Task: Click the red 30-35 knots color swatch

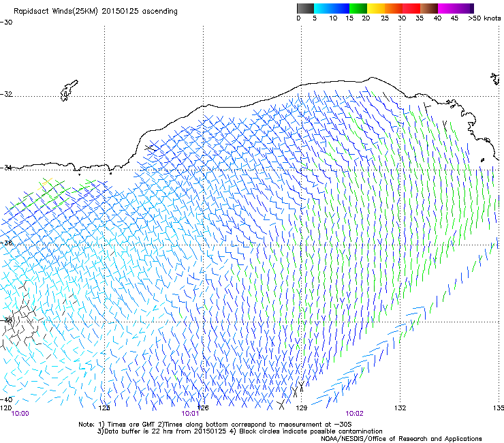Action: tap(411, 8)
